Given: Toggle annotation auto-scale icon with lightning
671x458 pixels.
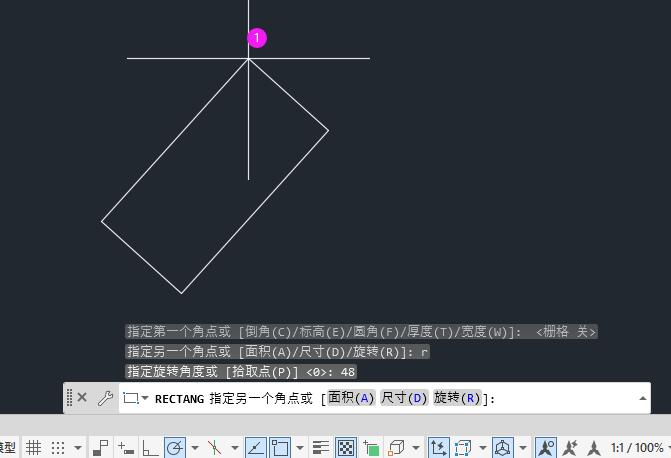Looking at the screenshot, I should (570, 448).
